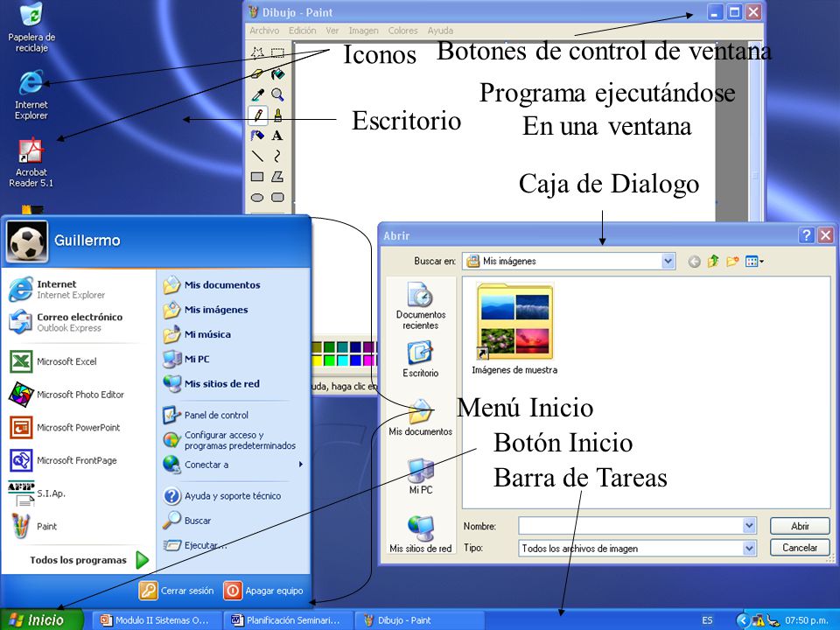
Task: Go up one folder level in Abrir dialog
Action: pos(713,262)
